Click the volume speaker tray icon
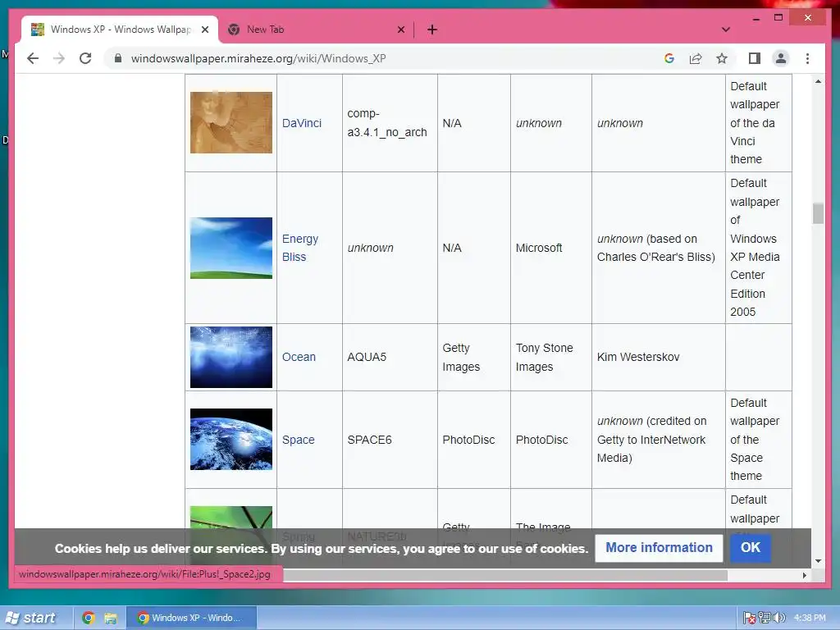840x630 pixels. (779, 618)
